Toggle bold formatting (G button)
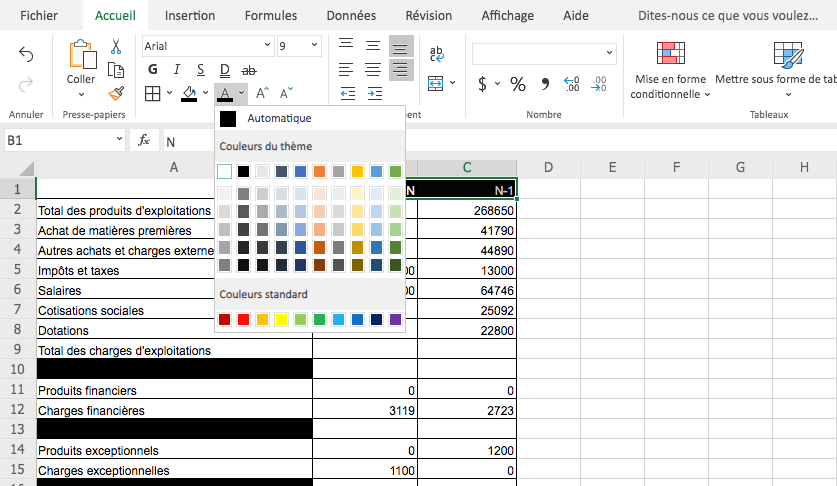The image size is (837, 486). click(153, 70)
